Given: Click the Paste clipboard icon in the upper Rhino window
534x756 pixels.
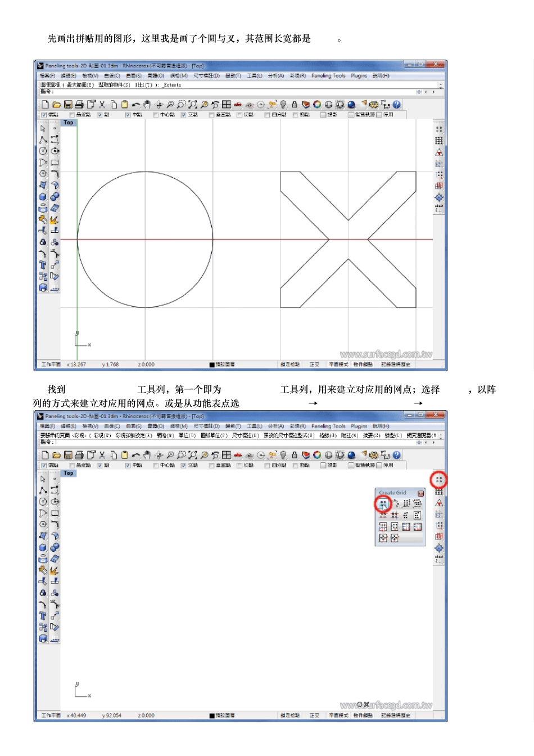Looking at the screenshot, I should point(125,105).
